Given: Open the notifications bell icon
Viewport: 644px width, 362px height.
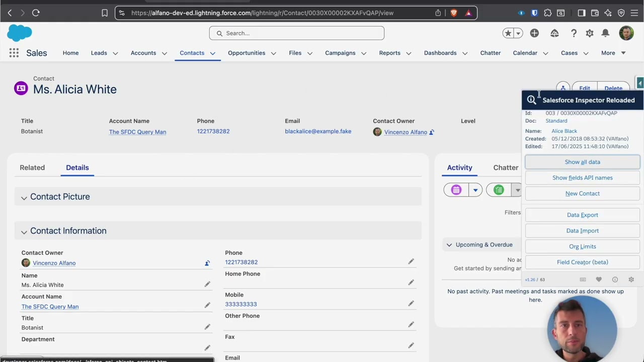Looking at the screenshot, I should point(605,33).
